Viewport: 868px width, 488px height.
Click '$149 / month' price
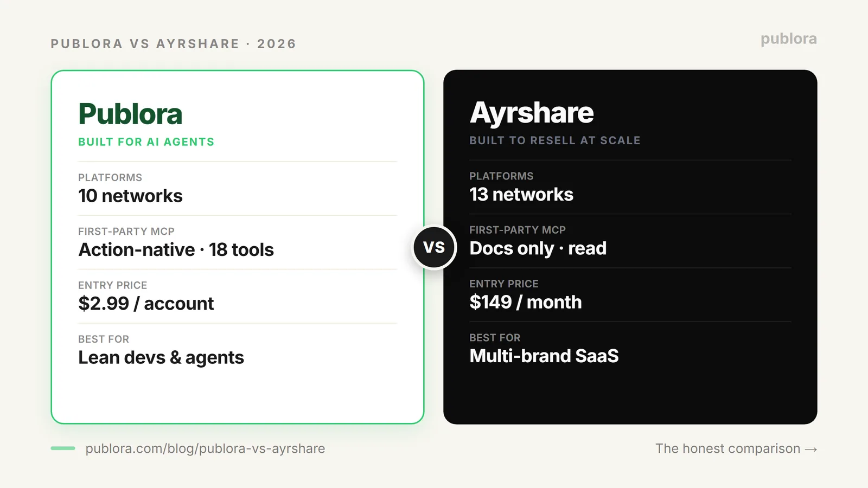pyautogui.click(x=526, y=302)
